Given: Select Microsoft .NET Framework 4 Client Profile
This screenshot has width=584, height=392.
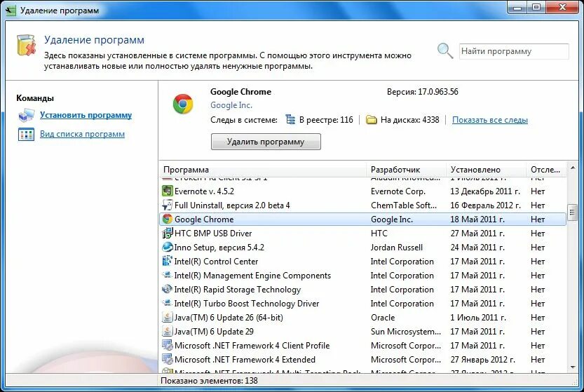Looking at the screenshot, I should tap(362, 346).
